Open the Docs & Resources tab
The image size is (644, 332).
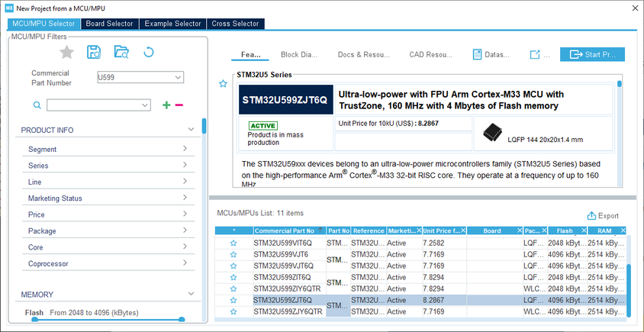[363, 55]
